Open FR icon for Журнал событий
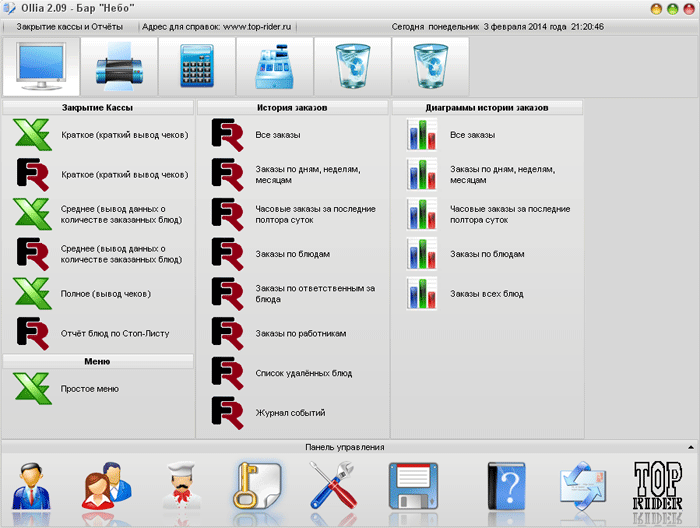 [227, 413]
